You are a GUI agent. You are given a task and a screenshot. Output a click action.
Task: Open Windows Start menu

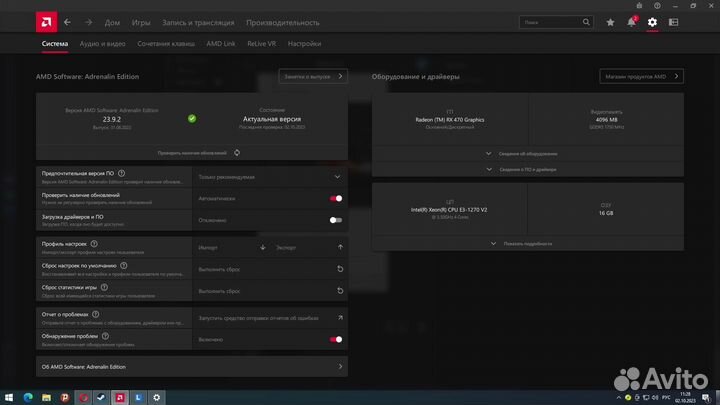9,398
